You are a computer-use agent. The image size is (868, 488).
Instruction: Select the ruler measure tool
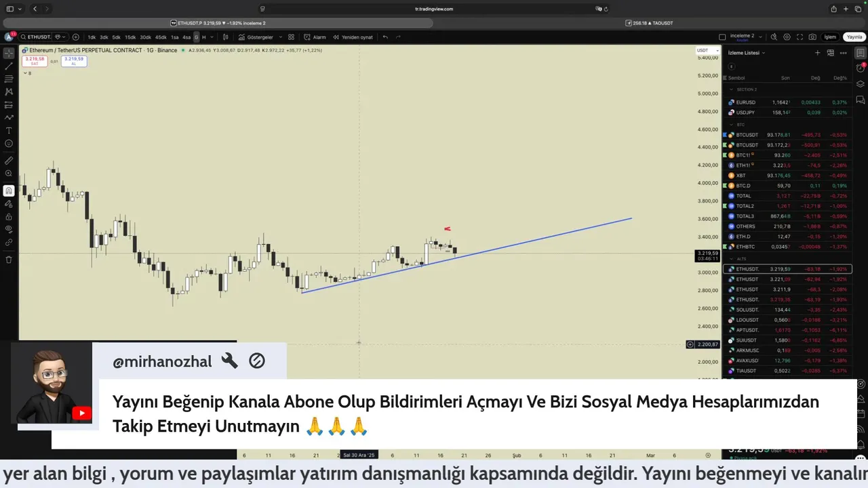click(9, 161)
